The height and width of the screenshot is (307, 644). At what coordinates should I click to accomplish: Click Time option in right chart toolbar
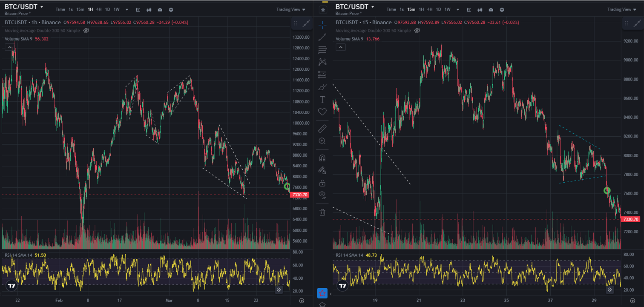click(391, 9)
